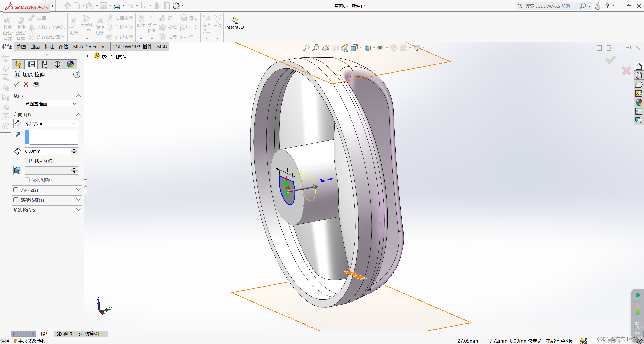Click the 欠定义 status text

[x=535, y=341]
